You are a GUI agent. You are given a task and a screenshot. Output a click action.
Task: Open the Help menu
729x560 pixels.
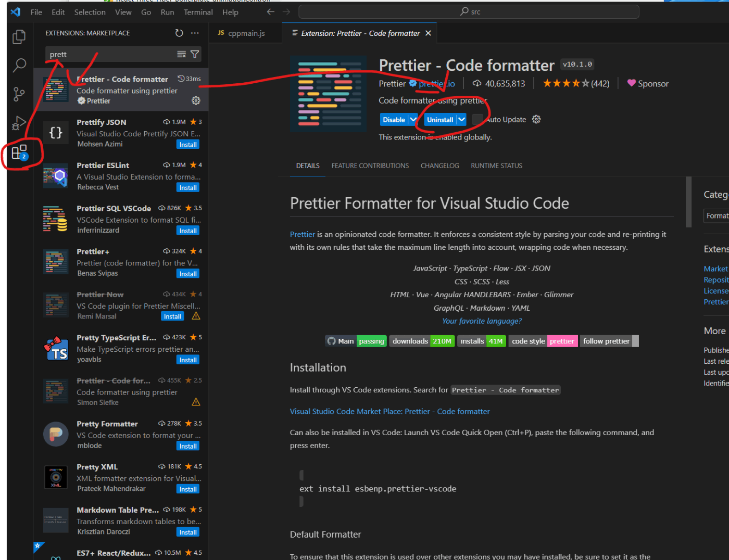pyautogui.click(x=230, y=12)
